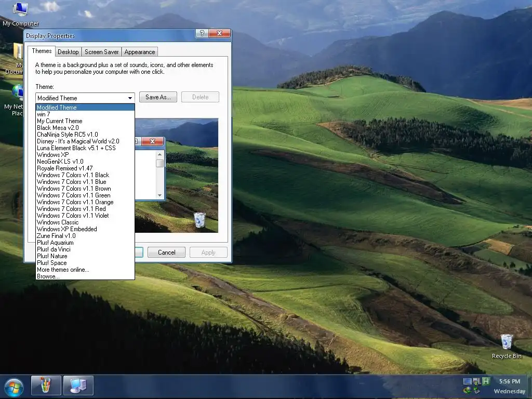Image resolution: width=532 pixels, height=399 pixels.
Task: Select Windows 7 Colors v1.1 Blue
Action: point(85,182)
